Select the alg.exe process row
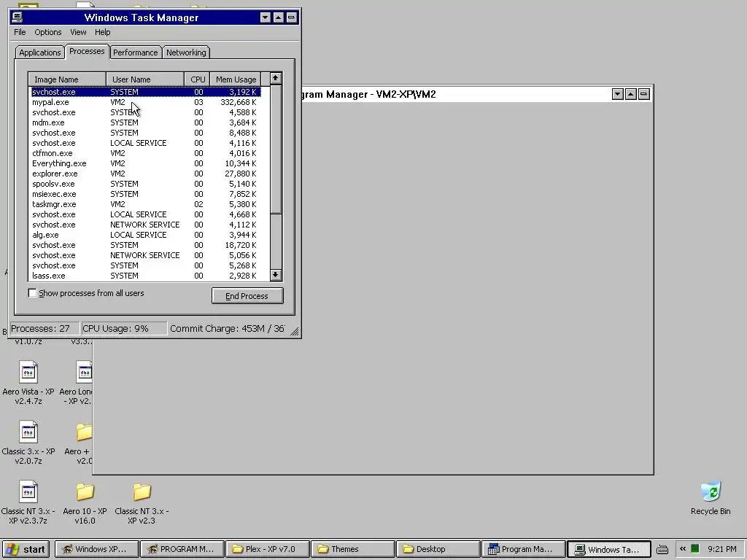Screen dimensions: 747x560 tap(146, 235)
